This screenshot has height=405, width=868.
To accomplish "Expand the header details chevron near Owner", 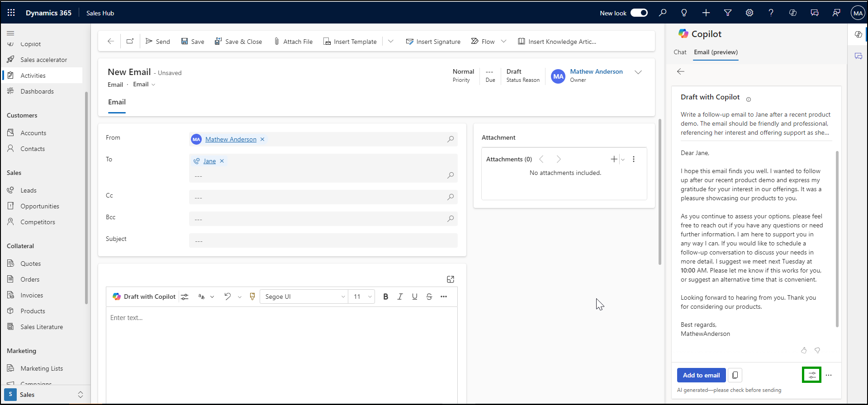I will click(638, 72).
